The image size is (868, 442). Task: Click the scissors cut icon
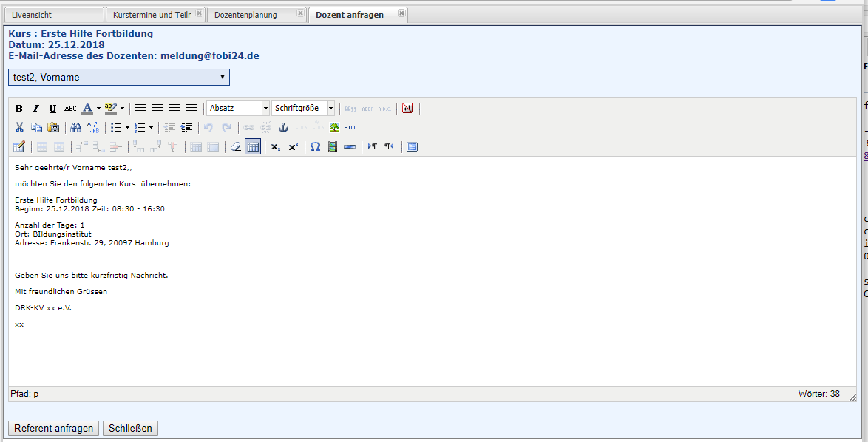click(20, 127)
